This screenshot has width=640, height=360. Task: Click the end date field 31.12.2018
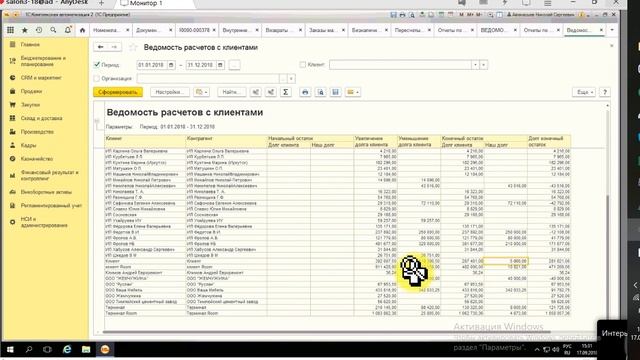[x=201, y=65]
